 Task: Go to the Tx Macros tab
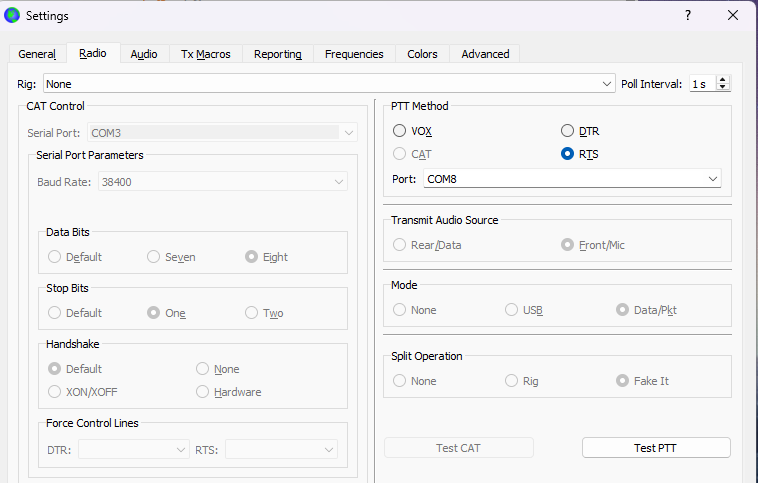coord(205,54)
